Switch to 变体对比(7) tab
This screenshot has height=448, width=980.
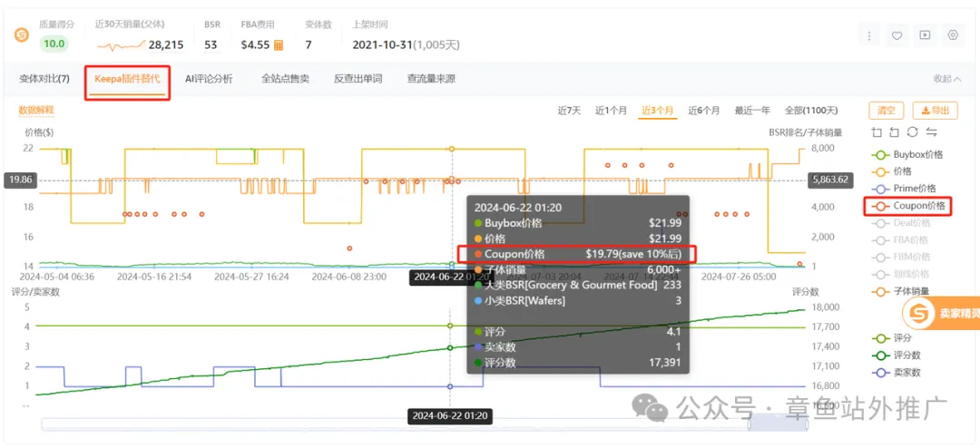44,79
